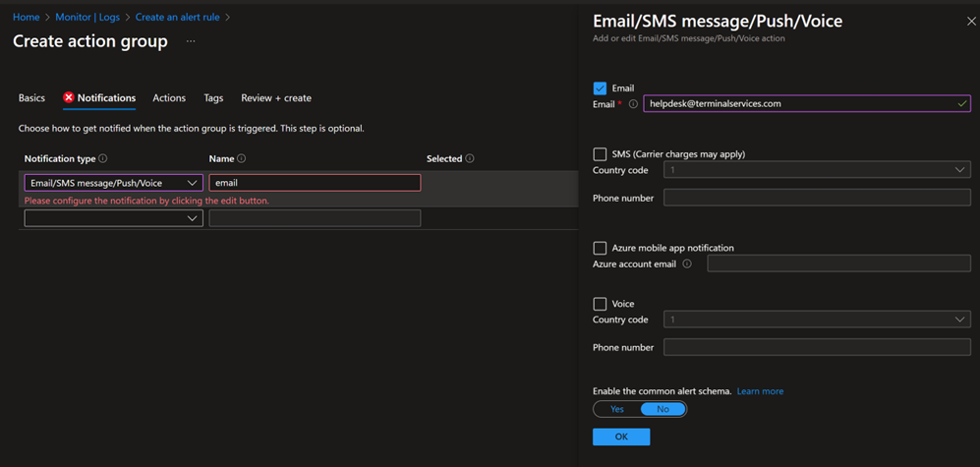Click the Voice Phone number field
The width and height of the screenshot is (980, 467).
click(x=817, y=347)
